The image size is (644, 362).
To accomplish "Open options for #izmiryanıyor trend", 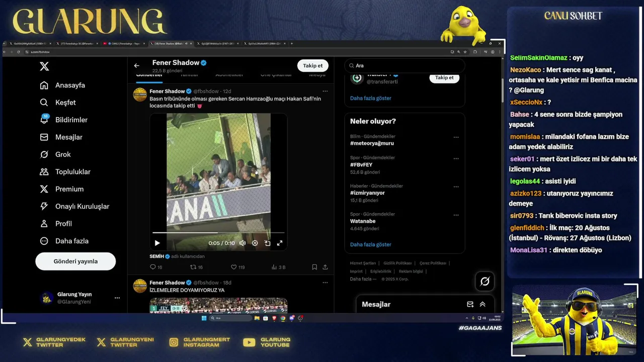I will click(456, 187).
